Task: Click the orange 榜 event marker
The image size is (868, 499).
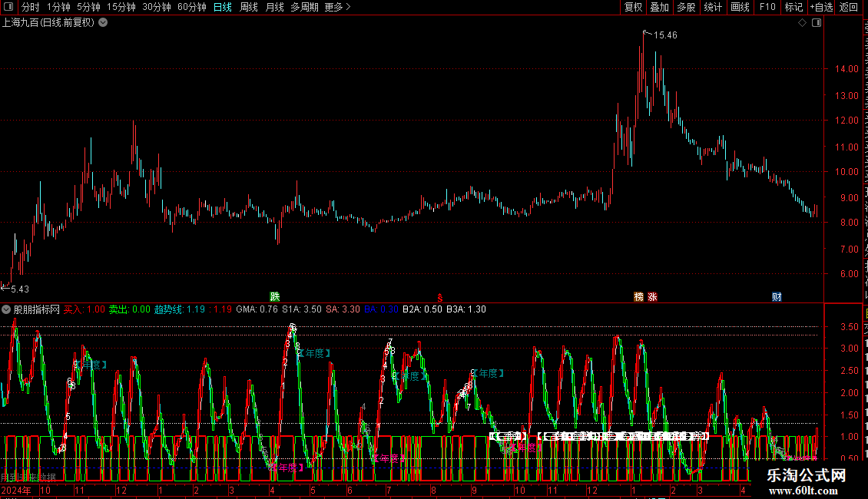Action: (x=639, y=296)
